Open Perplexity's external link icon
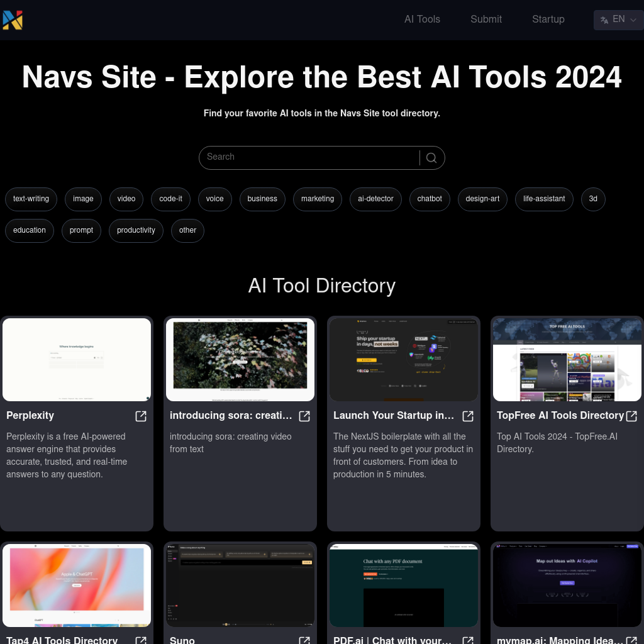The image size is (644, 644). click(x=141, y=416)
